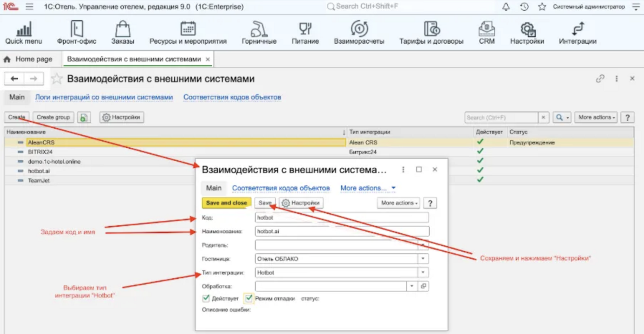Click the Тип интеграции column header

(410, 132)
